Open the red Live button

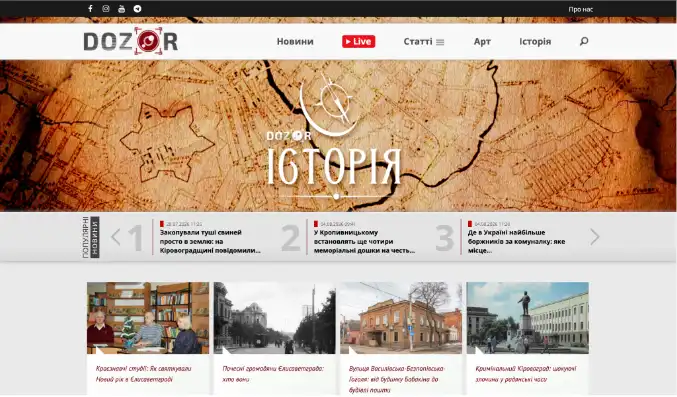(358, 41)
